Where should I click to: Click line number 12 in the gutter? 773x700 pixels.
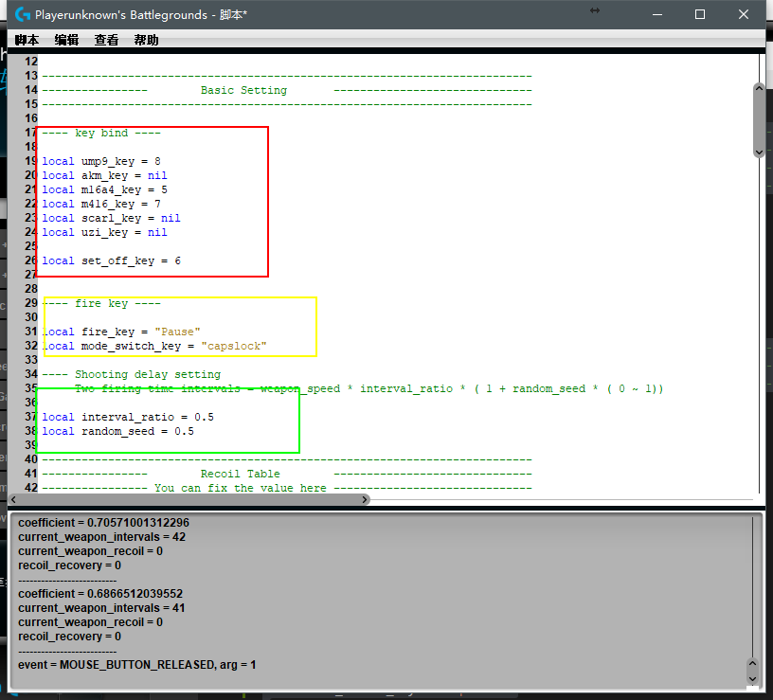31,62
